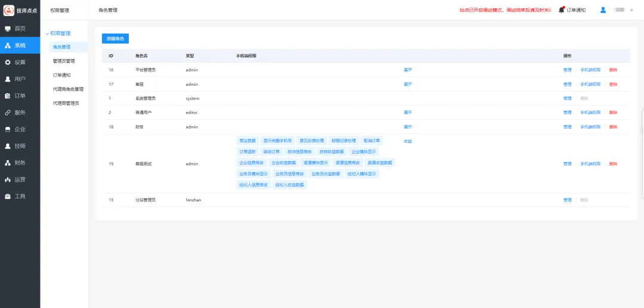Open the 订单 clipboard icon in sidebar
644x308 pixels.
coord(8,95)
